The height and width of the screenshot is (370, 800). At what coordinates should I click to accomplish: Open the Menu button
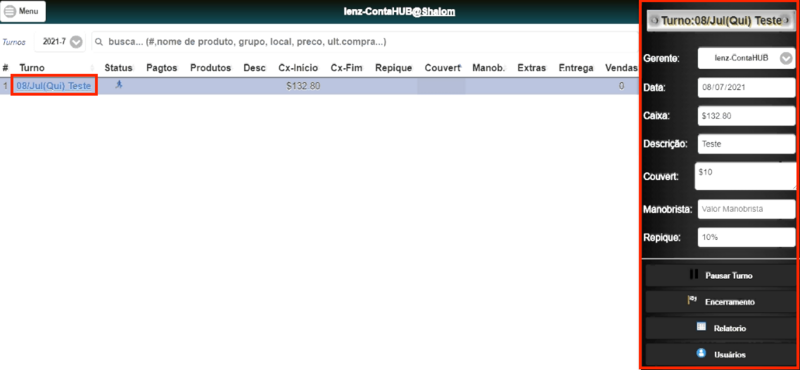point(23,11)
